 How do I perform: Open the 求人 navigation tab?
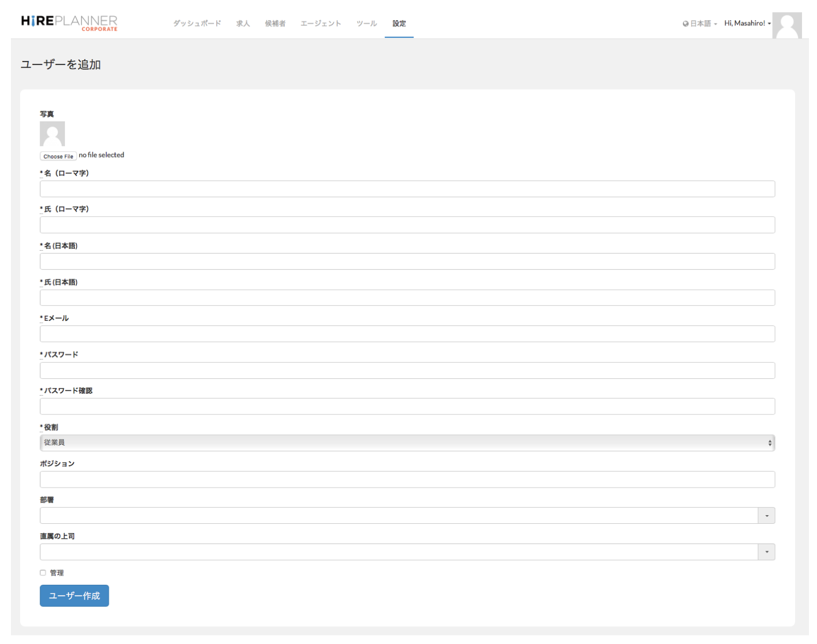243,24
